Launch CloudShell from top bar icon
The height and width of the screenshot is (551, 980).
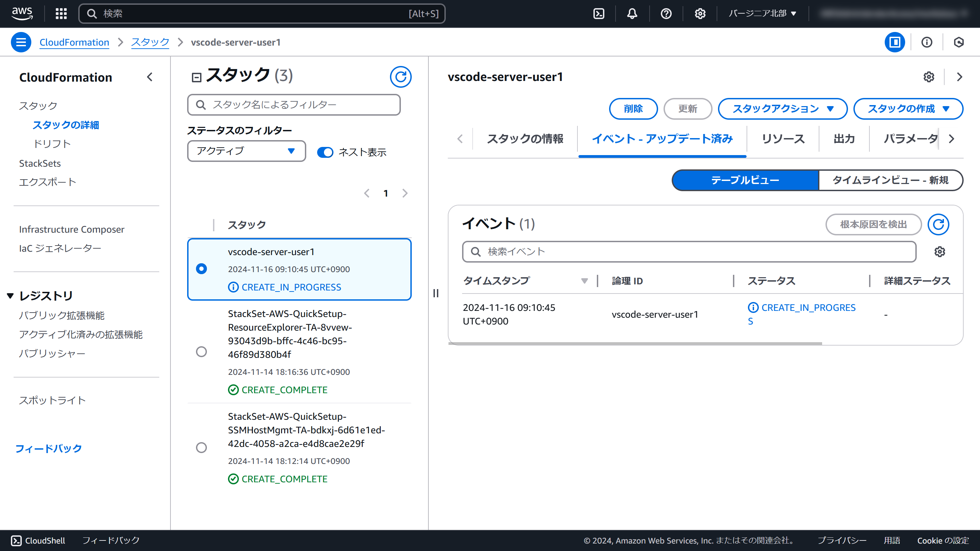point(599,14)
